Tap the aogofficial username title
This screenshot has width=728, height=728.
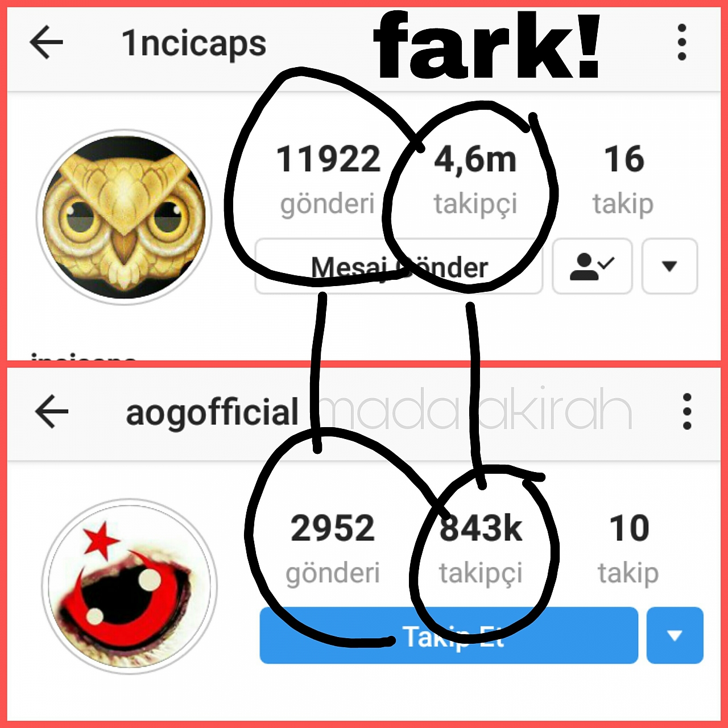[212, 412]
